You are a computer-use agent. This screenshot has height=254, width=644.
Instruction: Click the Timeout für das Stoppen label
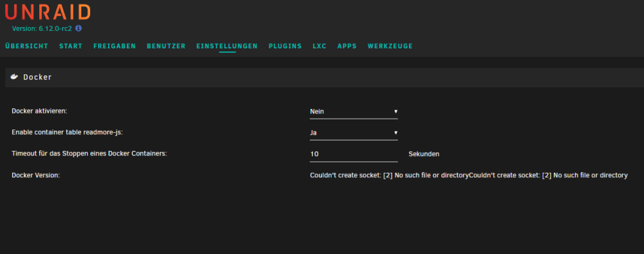tap(90, 153)
